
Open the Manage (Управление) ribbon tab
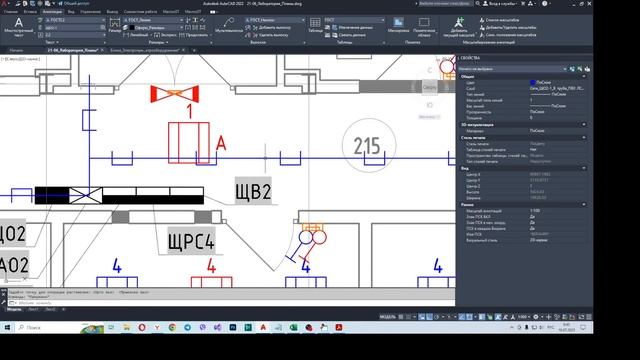(90, 12)
